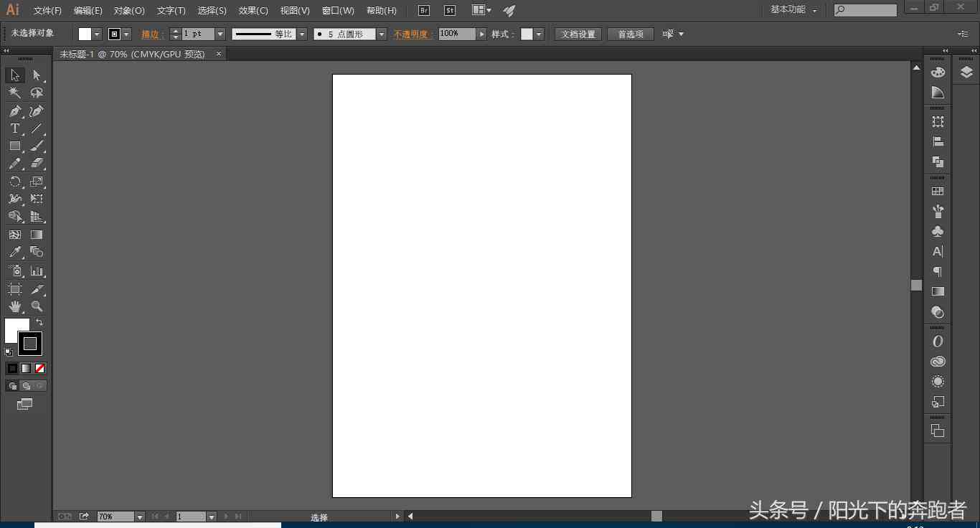Open stroke color dropdown in control bar

(x=126, y=34)
